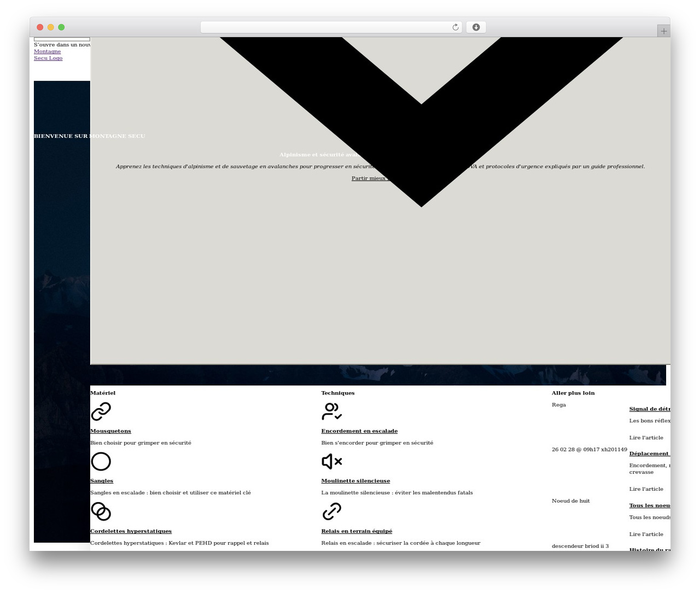
Task: Open the Secu Logo link
Action: [x=48, y=58]
